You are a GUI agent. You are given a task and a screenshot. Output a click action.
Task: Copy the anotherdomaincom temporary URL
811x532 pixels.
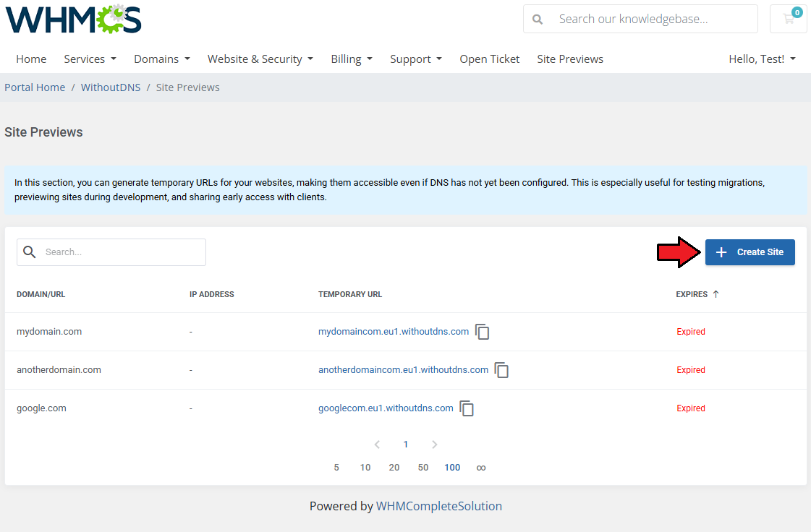501,370
